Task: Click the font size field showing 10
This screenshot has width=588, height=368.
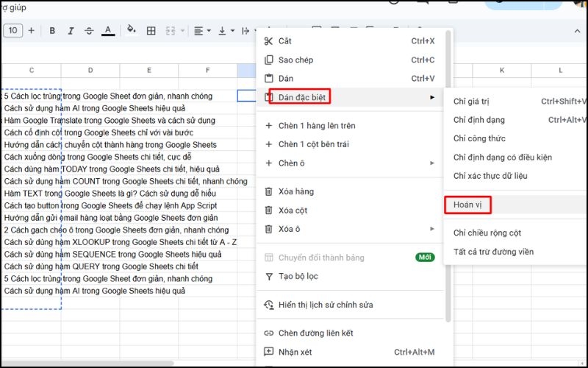Action: (12, 30)
